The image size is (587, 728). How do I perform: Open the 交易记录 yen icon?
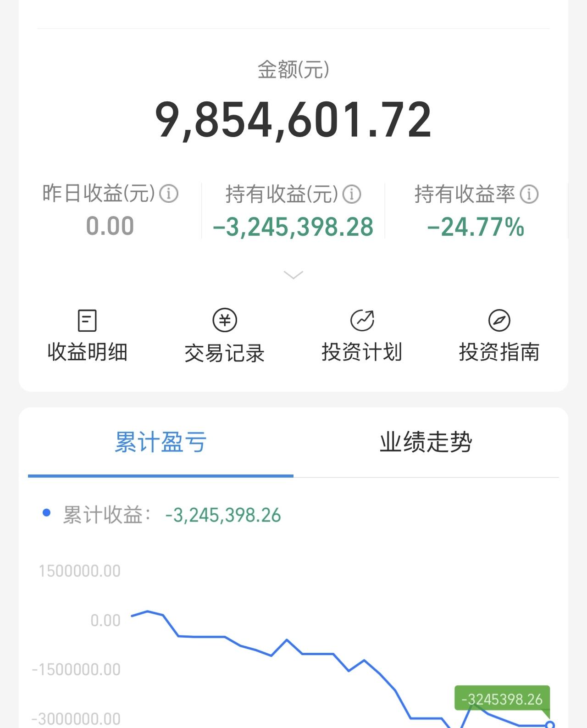click(x=225, y=320)
